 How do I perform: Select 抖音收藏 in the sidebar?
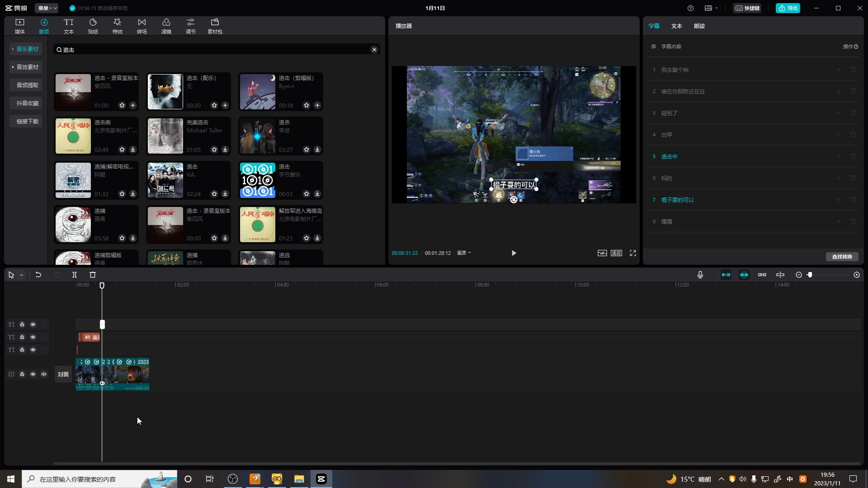click(x=26, y=103)
